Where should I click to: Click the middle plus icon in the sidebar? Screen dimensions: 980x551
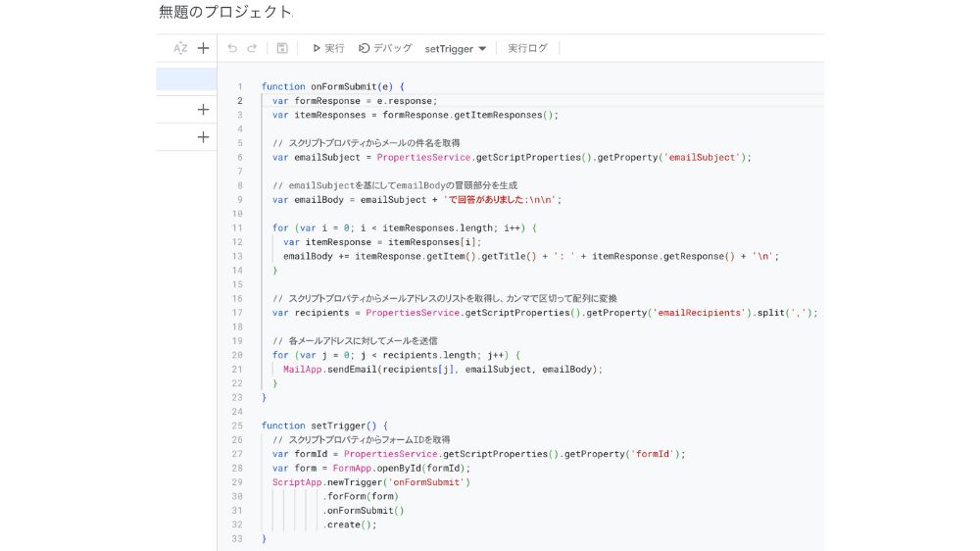click(x=203, y=110)
